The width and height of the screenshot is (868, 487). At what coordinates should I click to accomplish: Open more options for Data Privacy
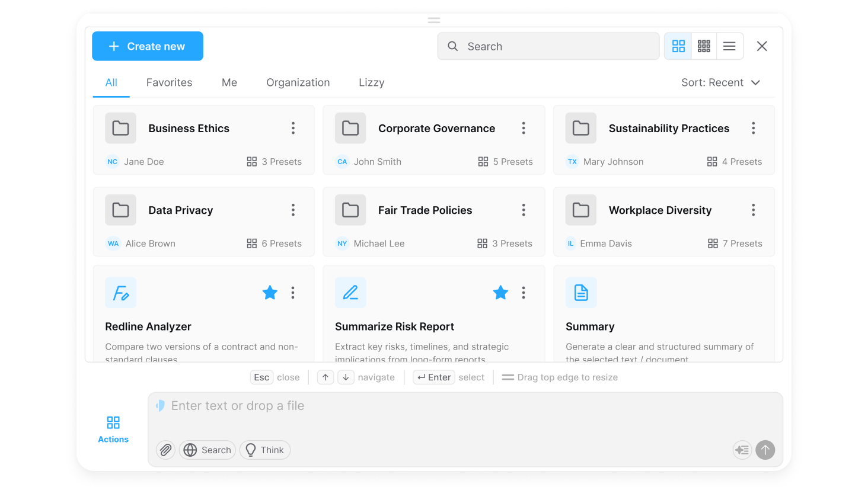pyautogui.click(x=293, y=210)
